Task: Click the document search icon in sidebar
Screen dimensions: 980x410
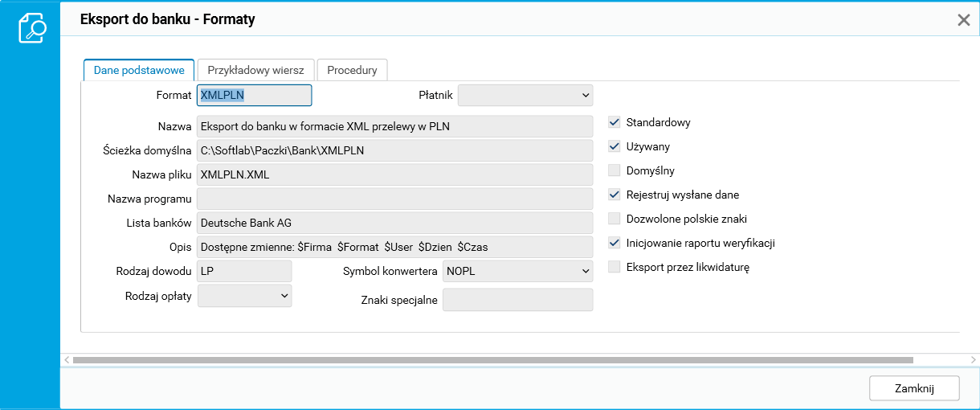Action: pyautogui.click(x=31, y=29)
